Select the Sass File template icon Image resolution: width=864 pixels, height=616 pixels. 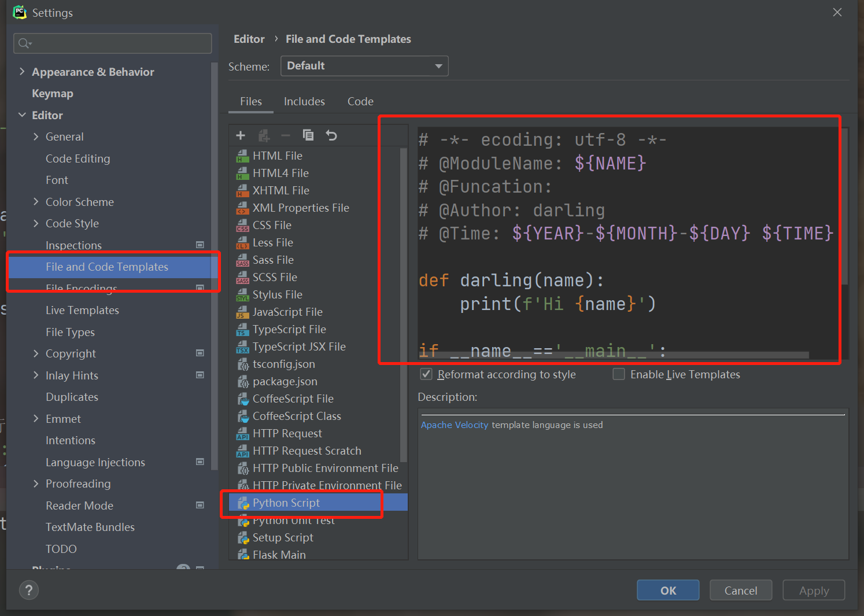[x=243, y=260]
